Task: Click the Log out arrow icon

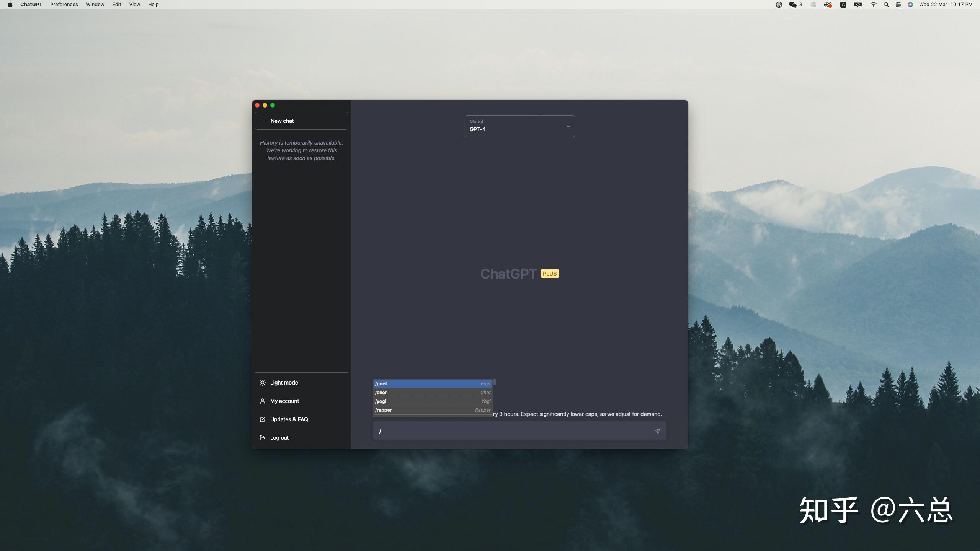Action: (263, 438)
